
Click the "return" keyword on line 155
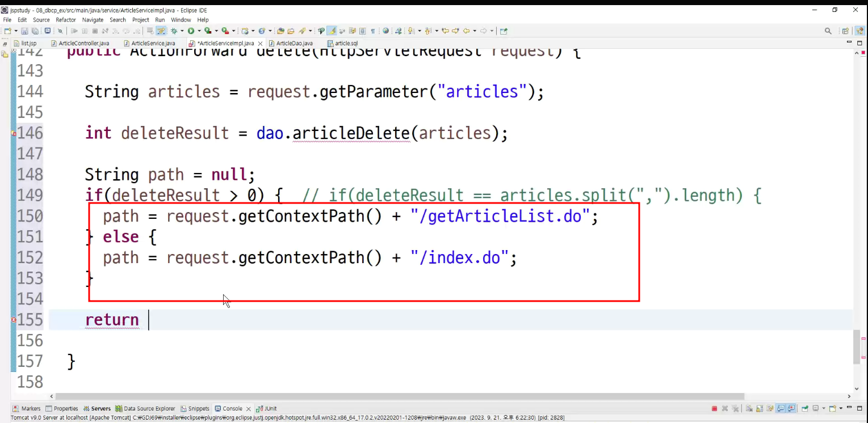(x=112, y=320)
